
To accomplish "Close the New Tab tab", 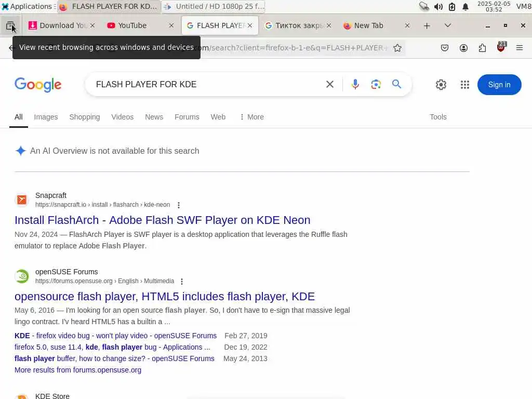I will [x=407, y=26].
